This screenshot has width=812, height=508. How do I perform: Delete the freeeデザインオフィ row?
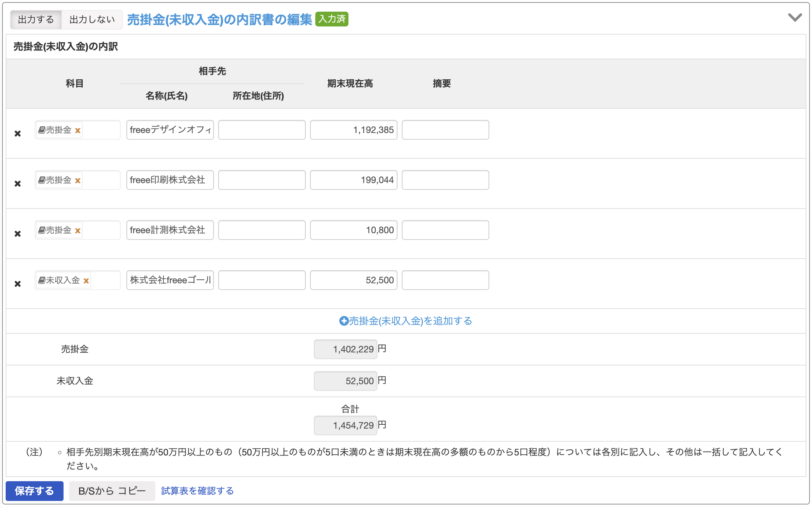pos(18,134)
